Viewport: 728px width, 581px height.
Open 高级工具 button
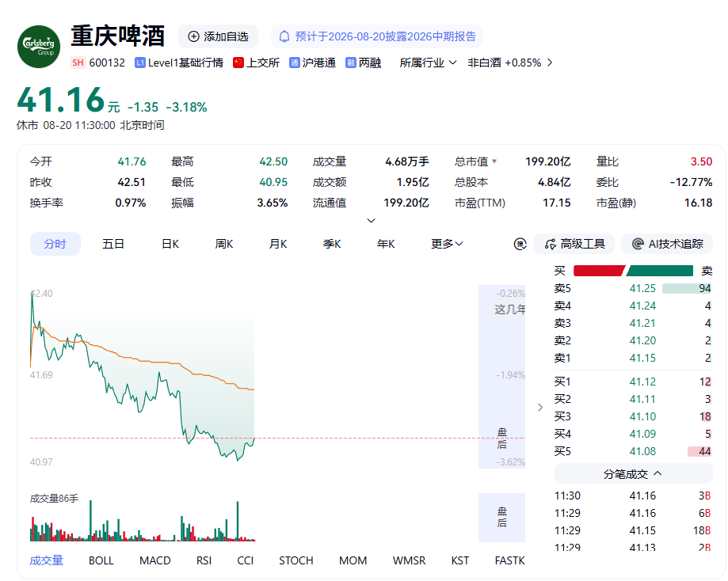pos(574,244)
